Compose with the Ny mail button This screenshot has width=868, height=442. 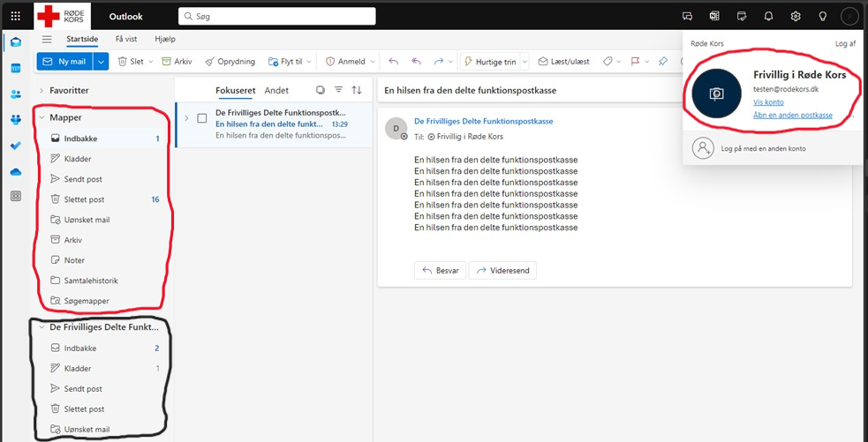tap(64, 62)
